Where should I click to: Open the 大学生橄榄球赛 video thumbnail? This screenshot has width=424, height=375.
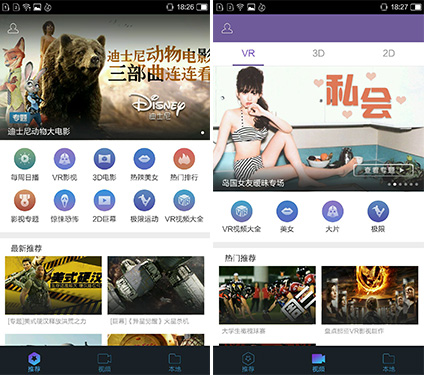click(x=267, y=295)
